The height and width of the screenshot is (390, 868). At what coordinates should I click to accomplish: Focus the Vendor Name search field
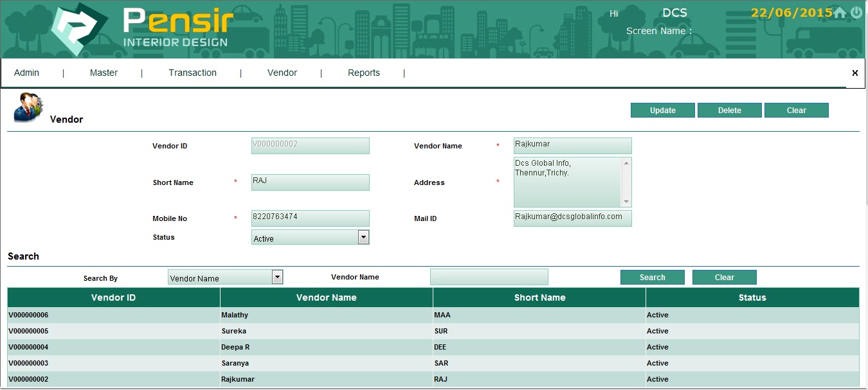[x=489, y=277]
